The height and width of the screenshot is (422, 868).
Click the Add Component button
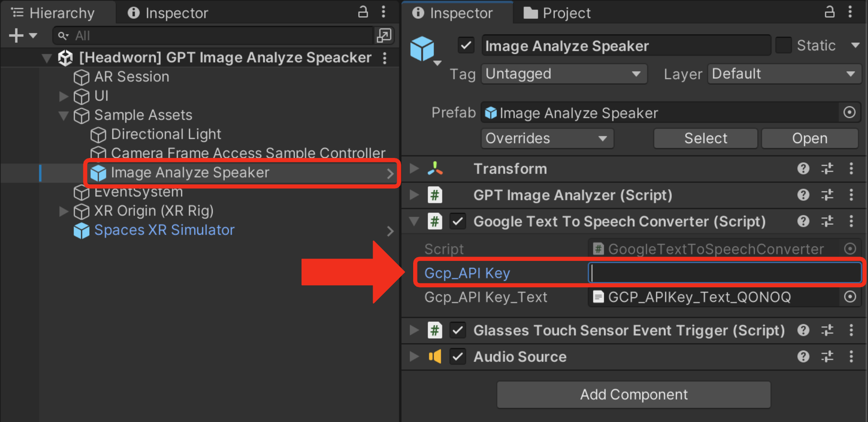(x=634, y=394)
